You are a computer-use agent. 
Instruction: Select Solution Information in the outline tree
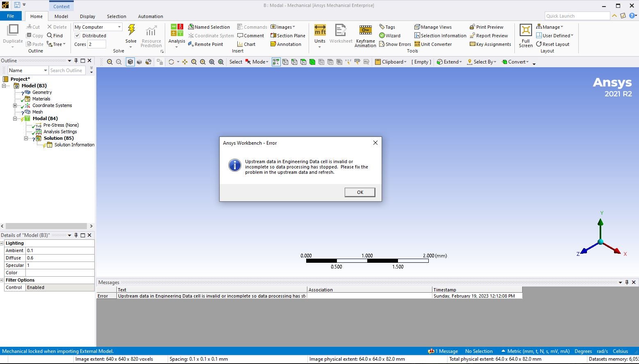point(74,145)
